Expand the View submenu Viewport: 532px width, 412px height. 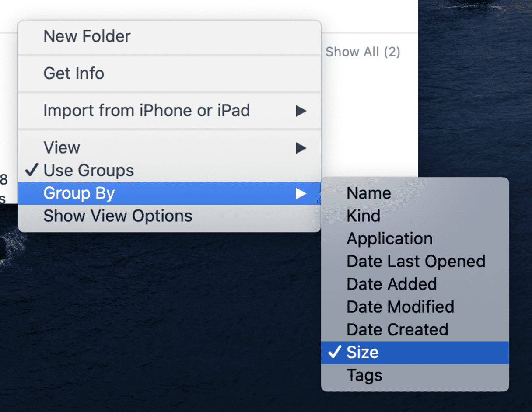(62, 148)
